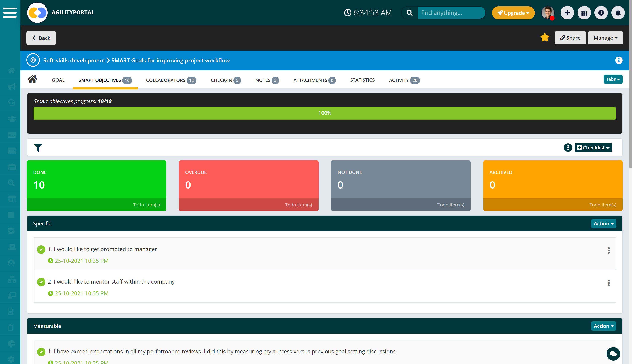Open Action dropdown in Specific section
Viewport: 632px width, 364px height.
click(x=603, y=224)
